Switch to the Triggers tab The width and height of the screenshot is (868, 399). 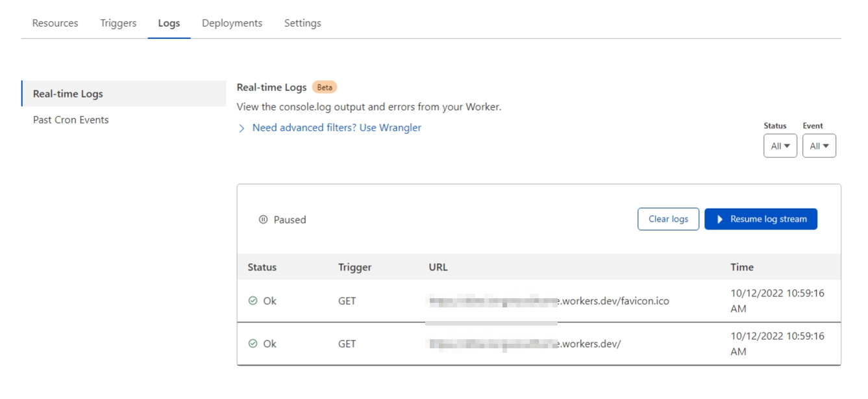[x=118, y=22]
